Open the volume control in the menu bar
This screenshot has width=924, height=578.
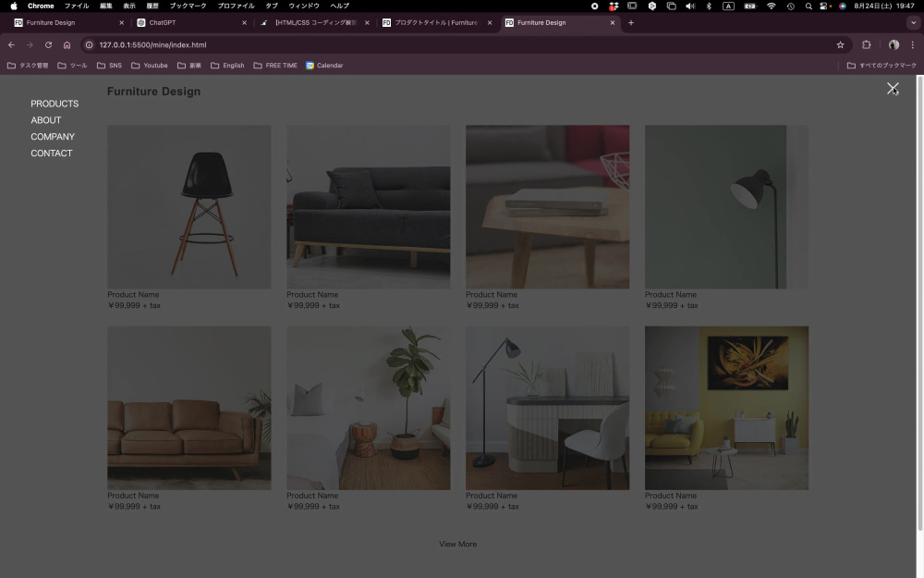[690, 6]
